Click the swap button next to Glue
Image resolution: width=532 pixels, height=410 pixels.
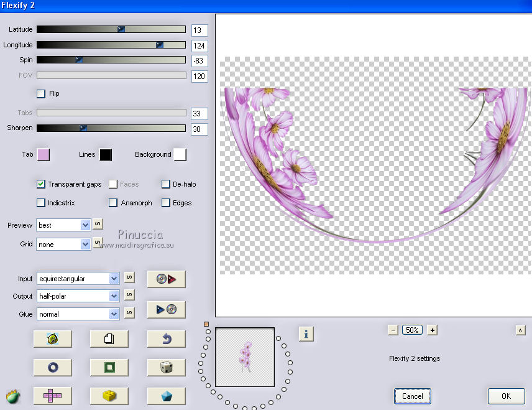pos(129,312)
